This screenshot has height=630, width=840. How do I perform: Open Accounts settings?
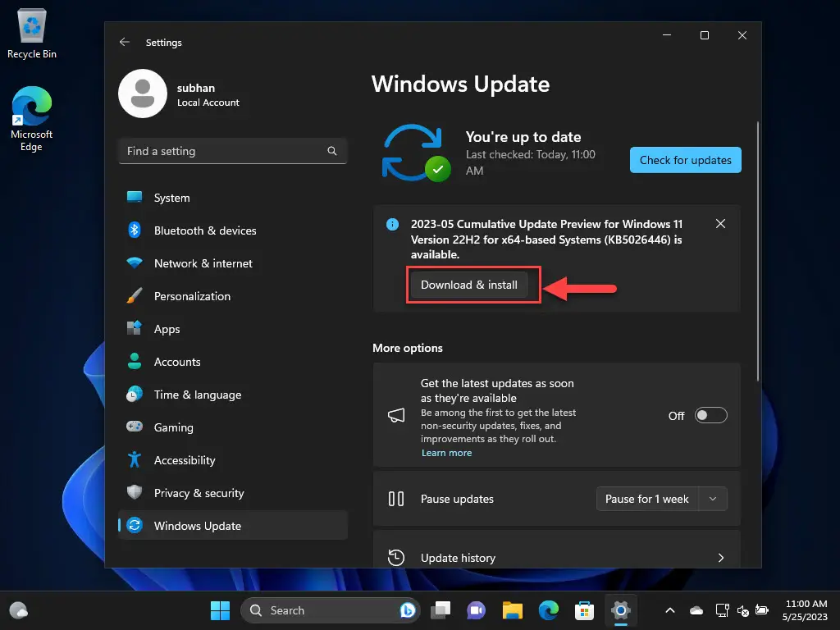(232, 362)
